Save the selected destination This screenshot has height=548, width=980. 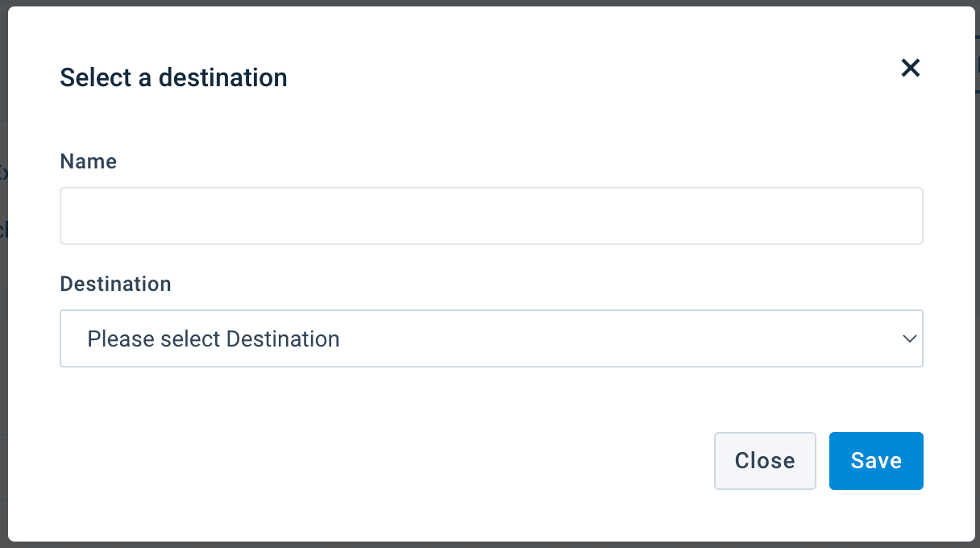point(876,461)
